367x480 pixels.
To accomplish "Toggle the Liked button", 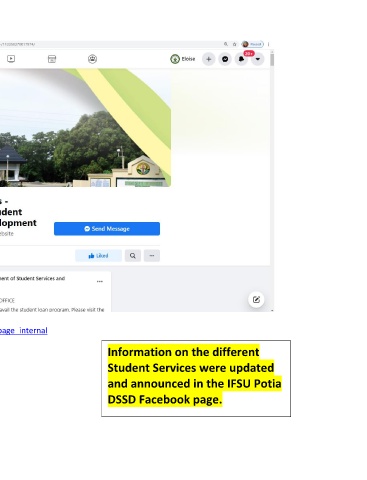I will tap(98, 256).
